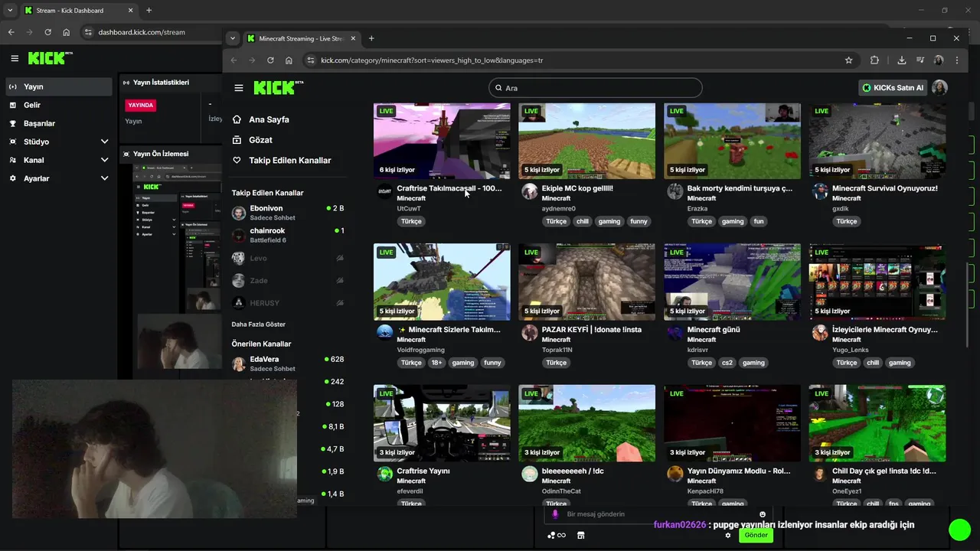Click chill tag under Ekiple MC kop gellll
The height and width of the screenshot is (551, 980).
pyautogui.click(x=583, y=221)
